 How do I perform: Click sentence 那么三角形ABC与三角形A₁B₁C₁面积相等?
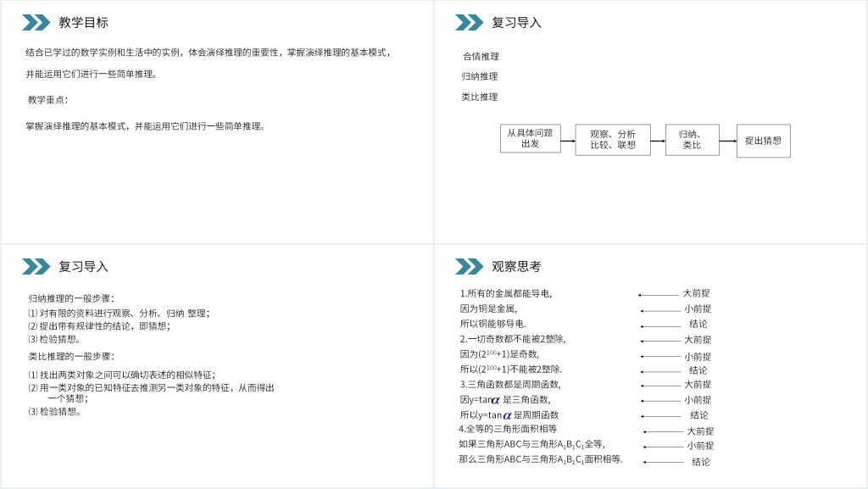click(x=541, y=459)
